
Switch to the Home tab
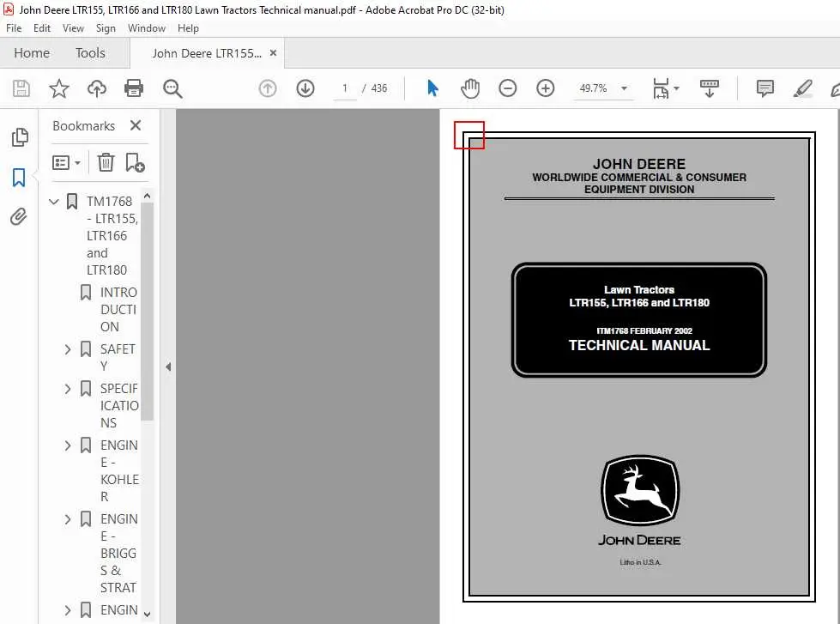tap(32, 52)
